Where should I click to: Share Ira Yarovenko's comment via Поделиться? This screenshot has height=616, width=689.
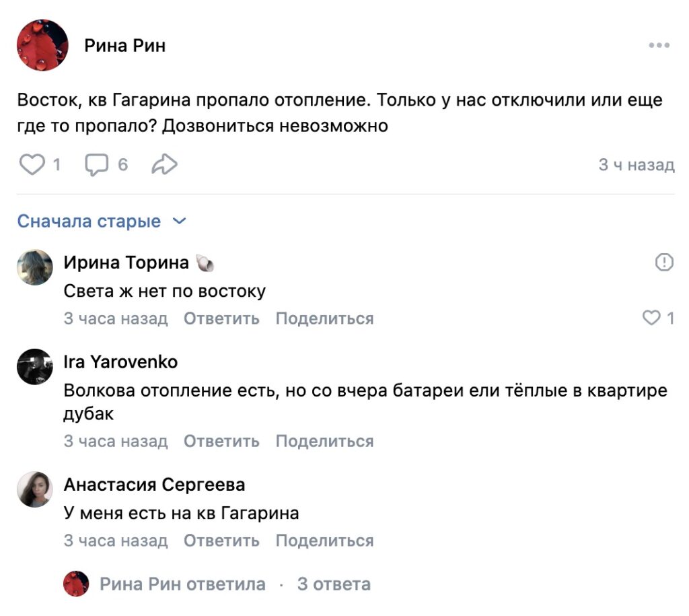click(x=324, y=441)
